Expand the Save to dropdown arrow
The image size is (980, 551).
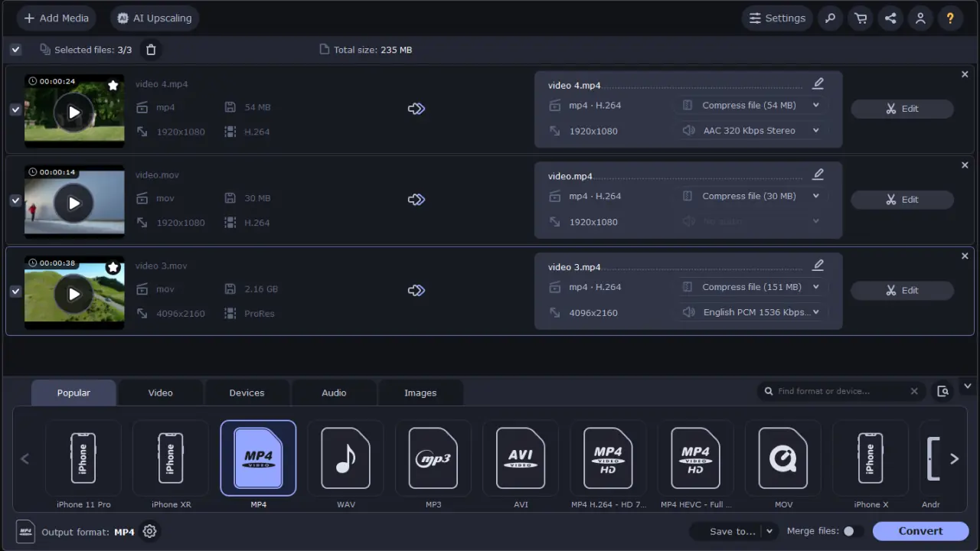[x=769, y=531]
